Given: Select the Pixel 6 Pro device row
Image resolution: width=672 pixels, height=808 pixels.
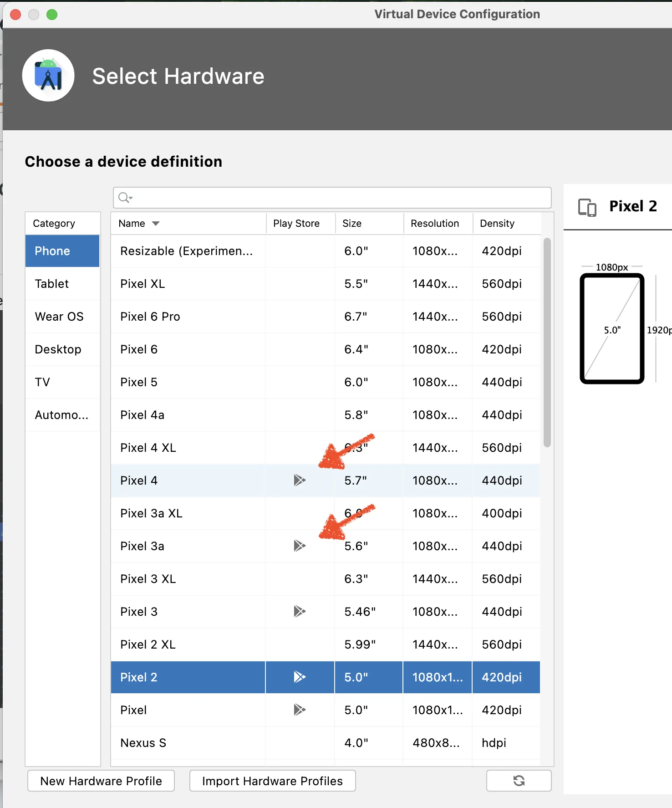Looking at the screenshot, I should [326, 317].
